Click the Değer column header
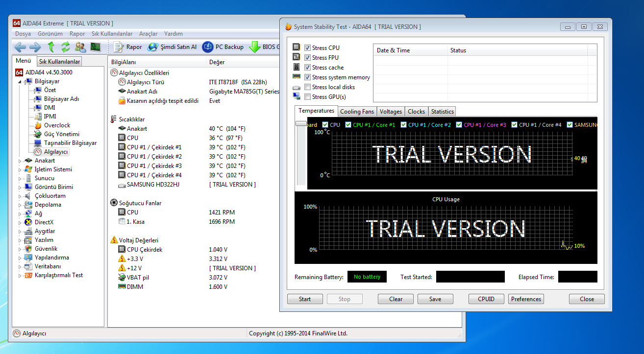 (x=217, y=62)
